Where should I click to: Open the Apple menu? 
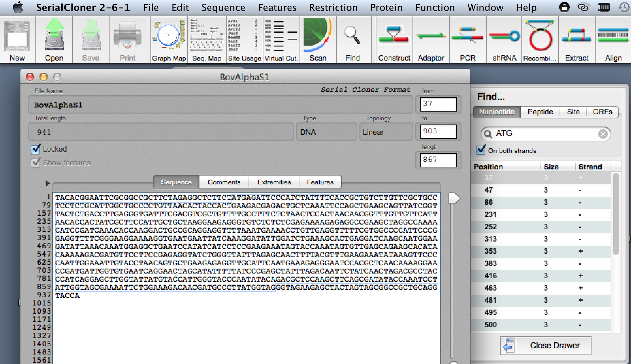pyautogui.click(x=18, y=7)
